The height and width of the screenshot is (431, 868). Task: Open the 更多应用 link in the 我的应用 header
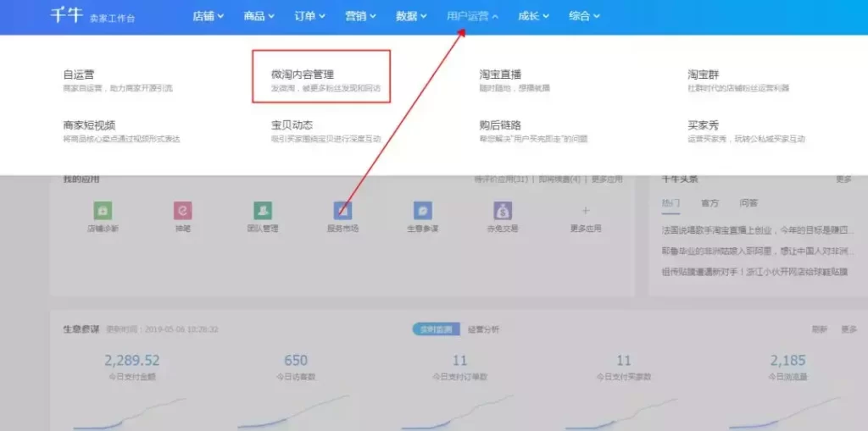607,180
